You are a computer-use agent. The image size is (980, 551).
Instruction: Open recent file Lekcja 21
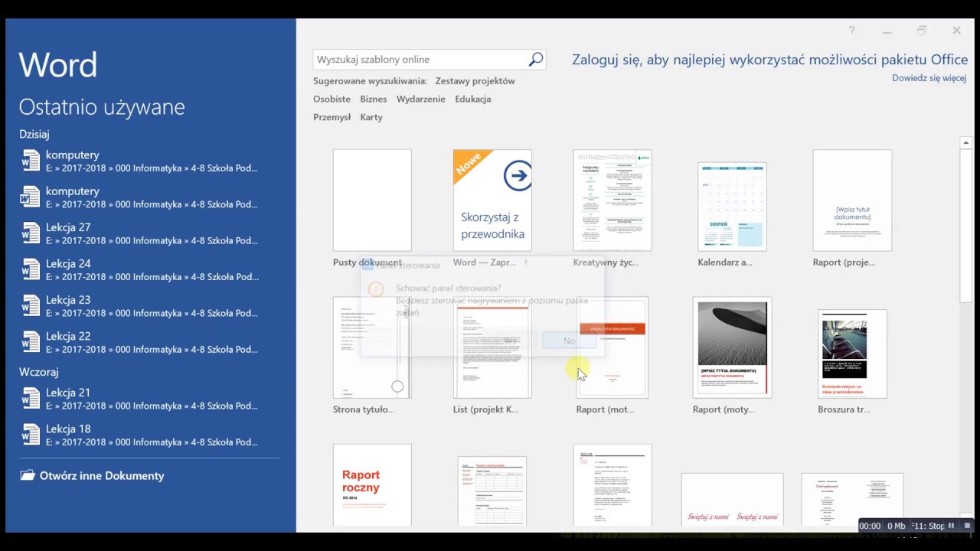(x=150, y=399)
